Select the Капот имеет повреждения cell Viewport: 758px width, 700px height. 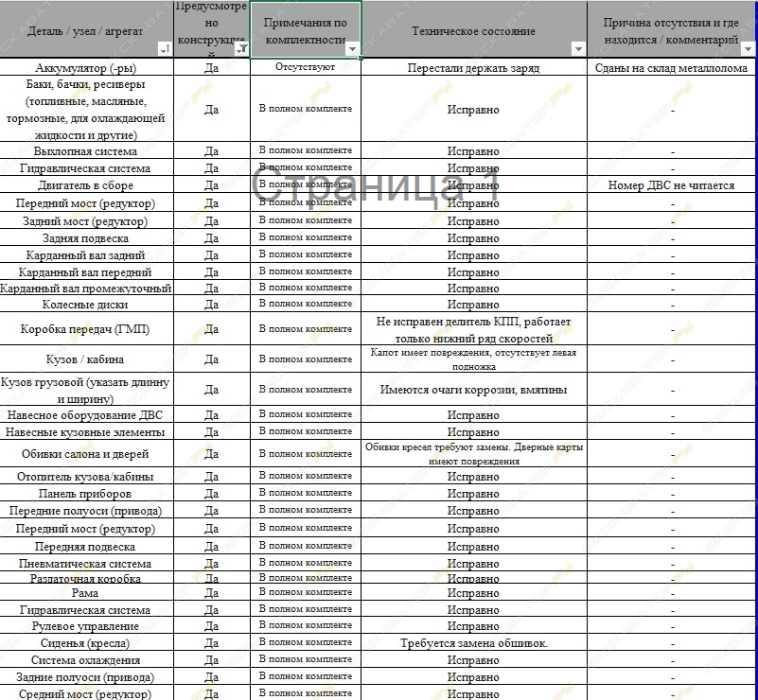point(474,359)
